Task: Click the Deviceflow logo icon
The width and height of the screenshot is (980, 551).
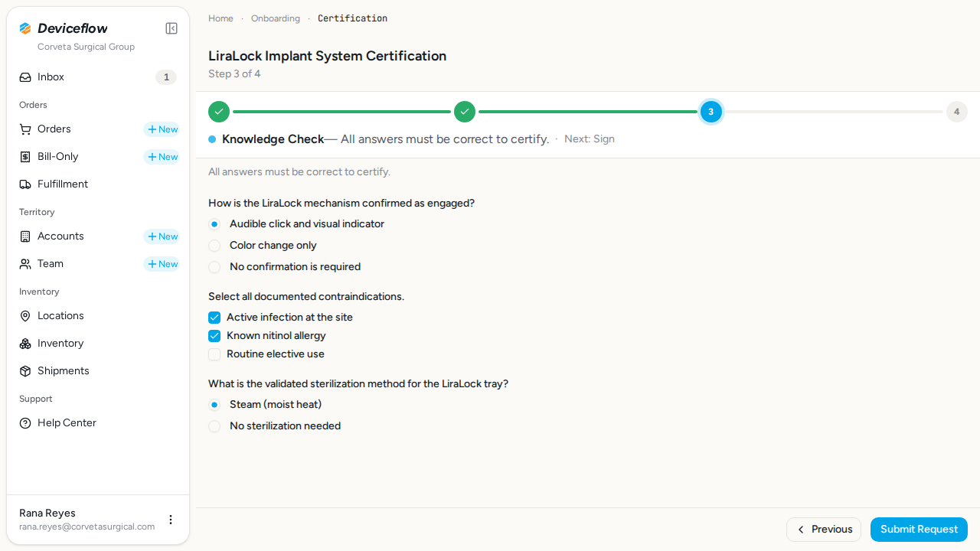Action: (25, 28)
